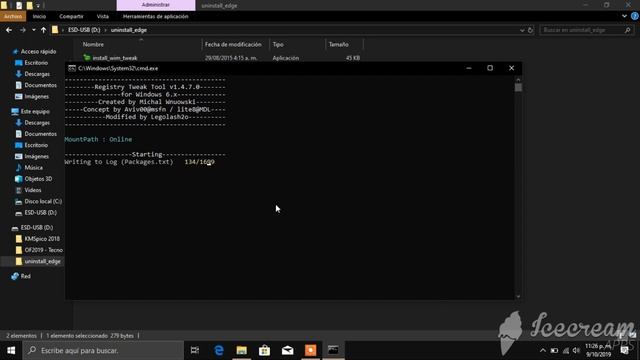Image resolution: width=640 pixels, height=360 pixels.
Task: Click the taskbar search box
Action: (x=103, y=351)
